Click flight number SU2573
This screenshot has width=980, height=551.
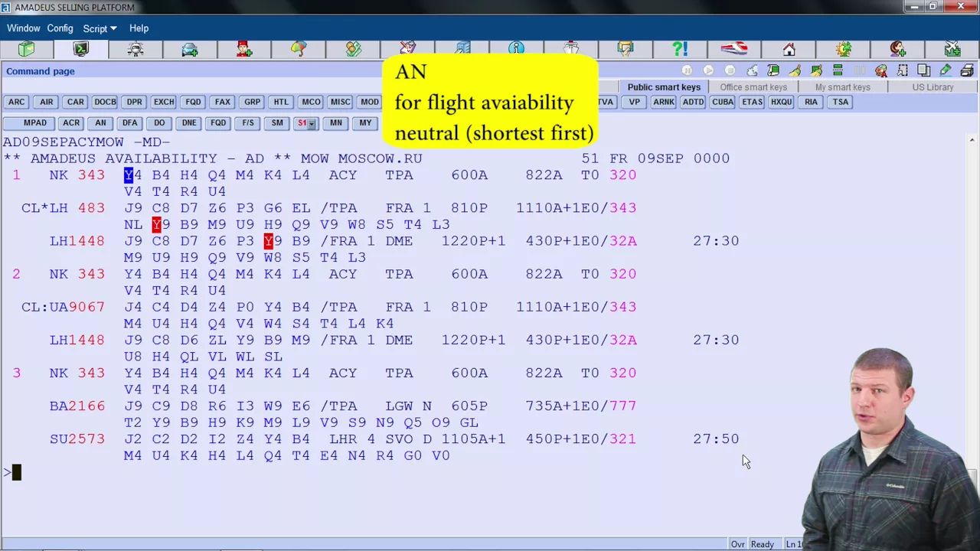tap(77, 439)
